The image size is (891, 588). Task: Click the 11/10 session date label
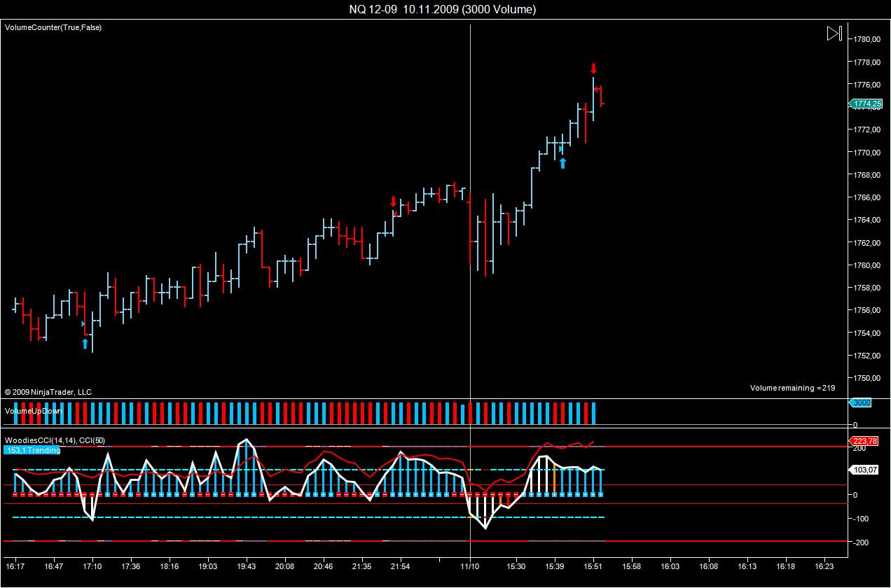tap(469, 566)
